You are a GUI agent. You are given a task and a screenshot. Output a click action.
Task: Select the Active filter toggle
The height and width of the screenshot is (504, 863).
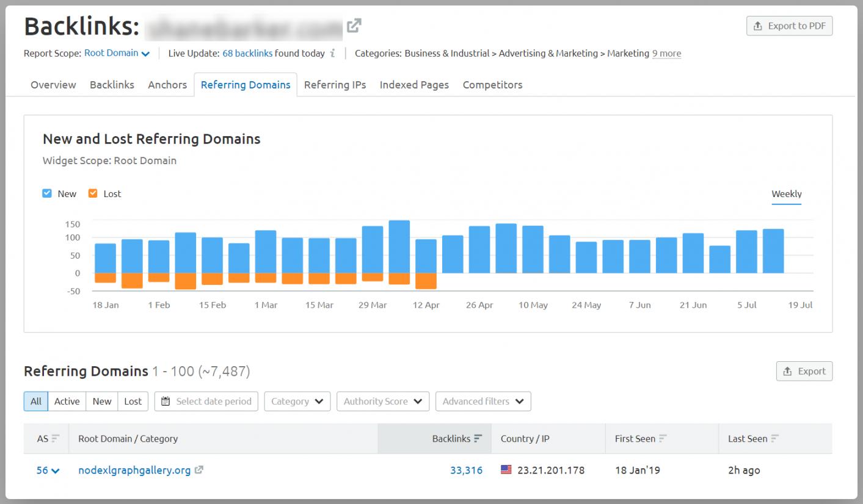(x=67, y=401)
